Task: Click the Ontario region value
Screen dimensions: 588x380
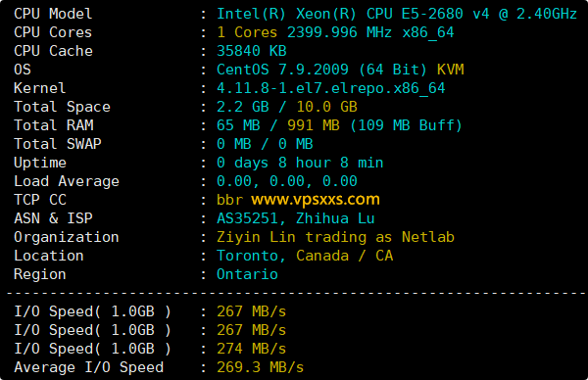Action: pos(247,274)
